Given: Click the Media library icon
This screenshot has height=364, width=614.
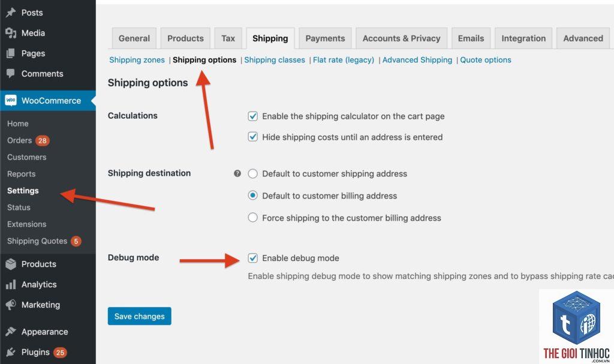Looking at the screenshot, I should [11, 33].
